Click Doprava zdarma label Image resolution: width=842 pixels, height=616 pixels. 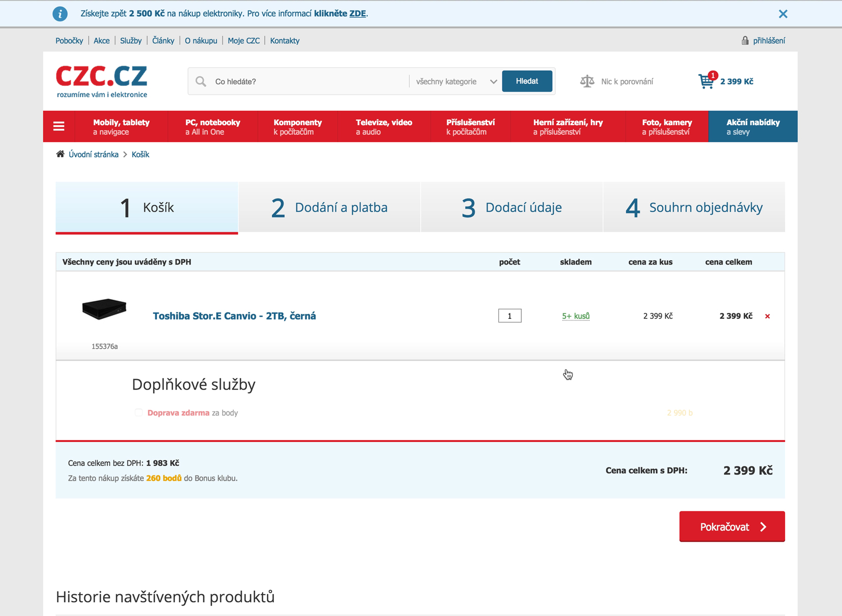point(178,413)
